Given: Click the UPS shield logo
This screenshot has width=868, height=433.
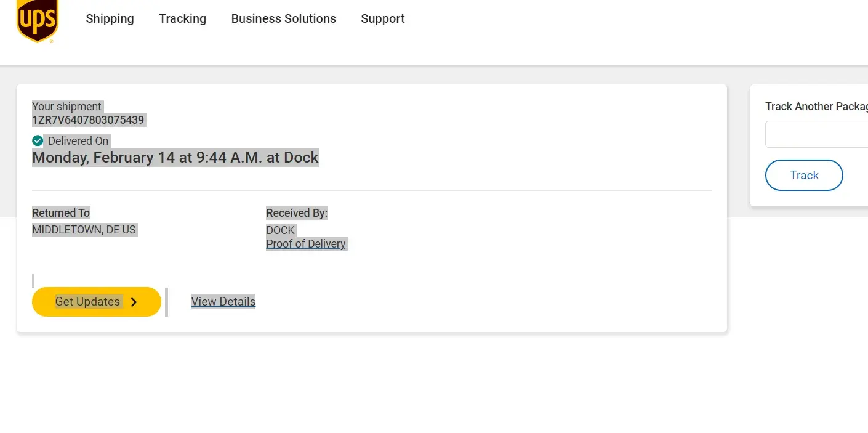Looking at the screenshot, I should [x=38, y=20].
